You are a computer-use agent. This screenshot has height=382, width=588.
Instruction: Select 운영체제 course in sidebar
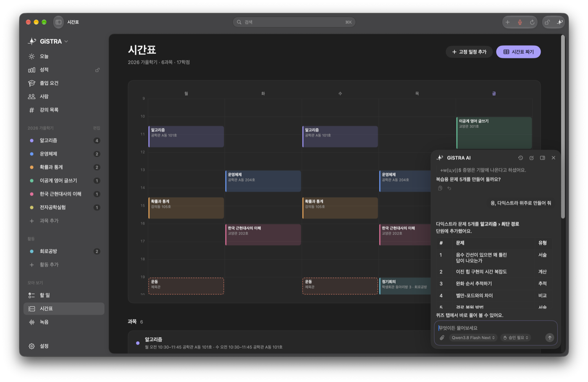coord(64,154)
